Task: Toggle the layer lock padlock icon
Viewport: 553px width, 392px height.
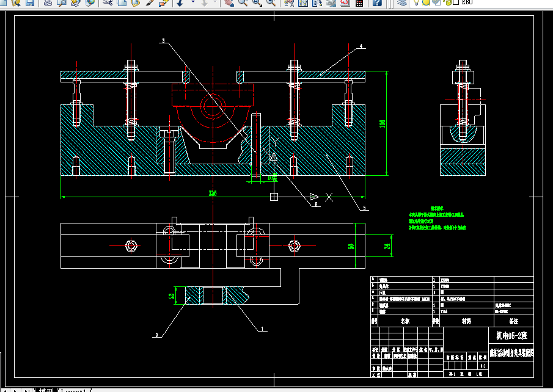Action: coord(449,2)
